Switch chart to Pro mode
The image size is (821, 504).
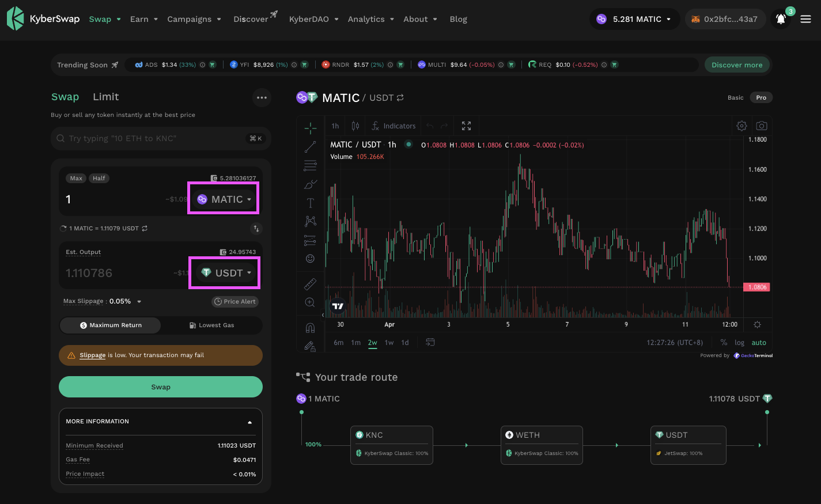tap(761, 98)
